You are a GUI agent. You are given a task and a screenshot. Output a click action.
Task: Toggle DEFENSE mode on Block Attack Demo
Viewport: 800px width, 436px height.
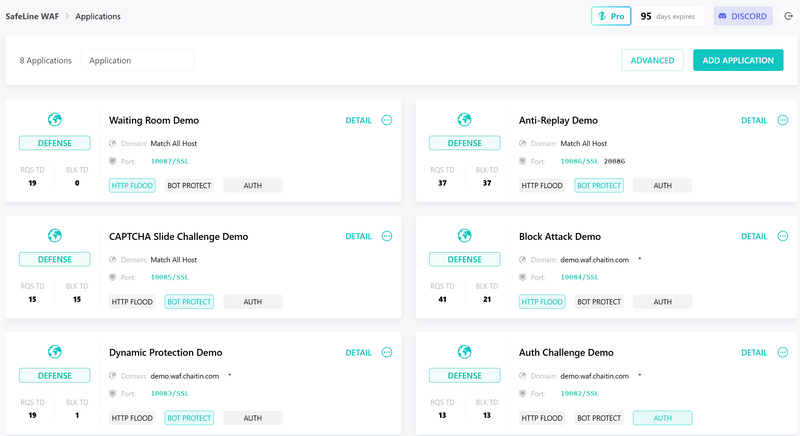click(x=464, y=259)
